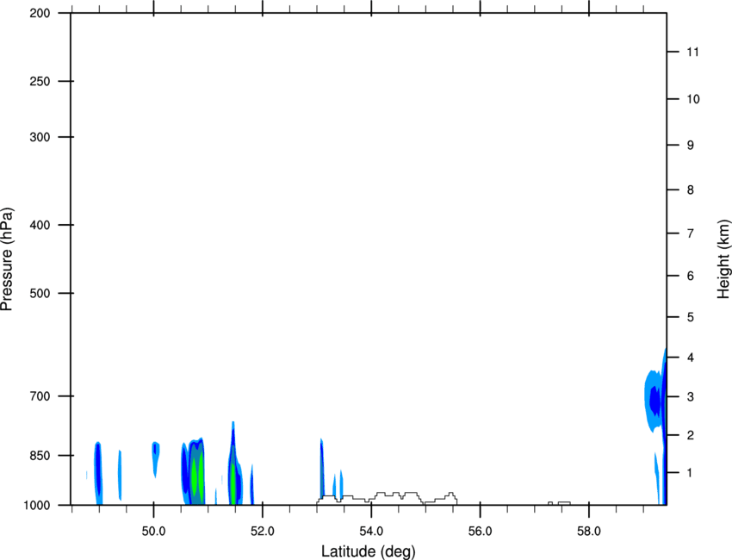Click height tick label 11
The width and height of the screenshot is (732, 560).
pyautogui.click(x=693, y=52)
